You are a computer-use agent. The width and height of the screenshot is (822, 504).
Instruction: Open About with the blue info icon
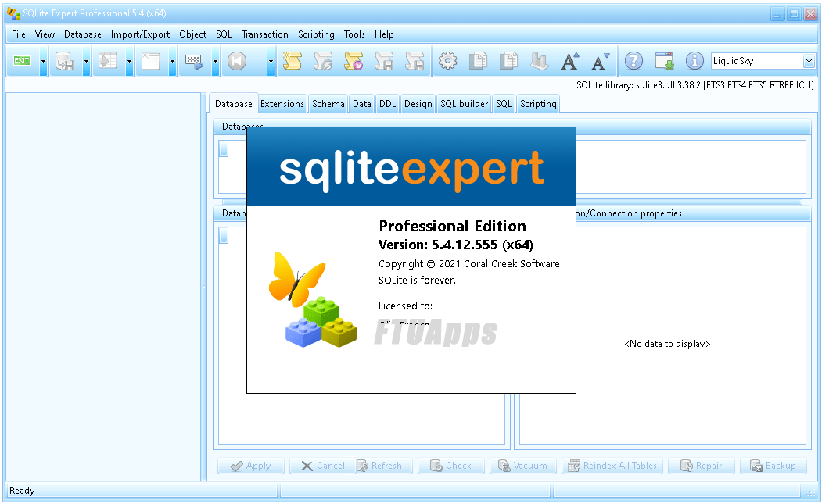(x=695, y=61)
